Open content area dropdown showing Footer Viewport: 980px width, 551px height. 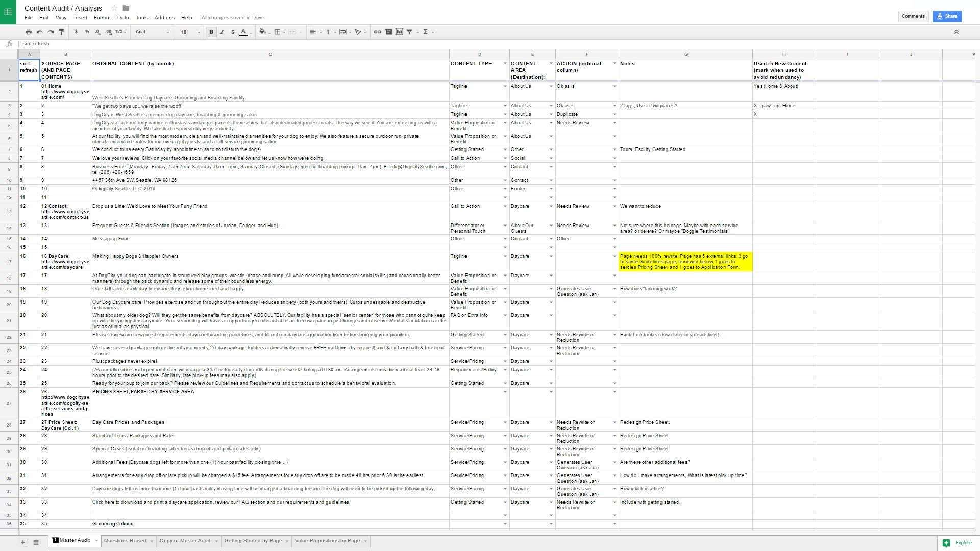[551, 189]
